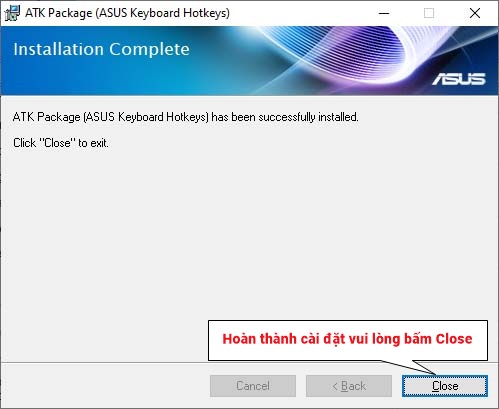Click the ASUS logo in banner
Image resolution: width=499 pixels, height=409 pixels.
point(459,79)
